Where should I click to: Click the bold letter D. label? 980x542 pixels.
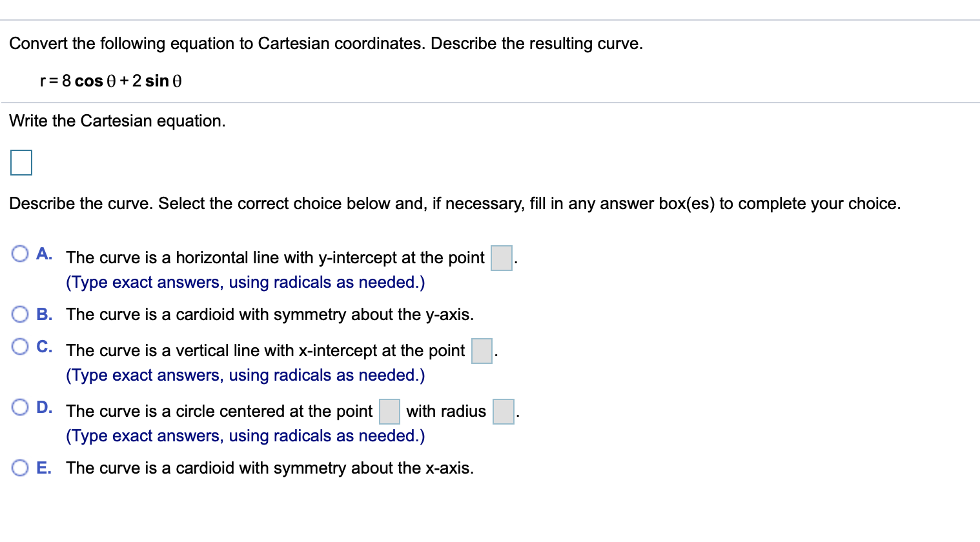pyautogui.click(x=45, y=407)
